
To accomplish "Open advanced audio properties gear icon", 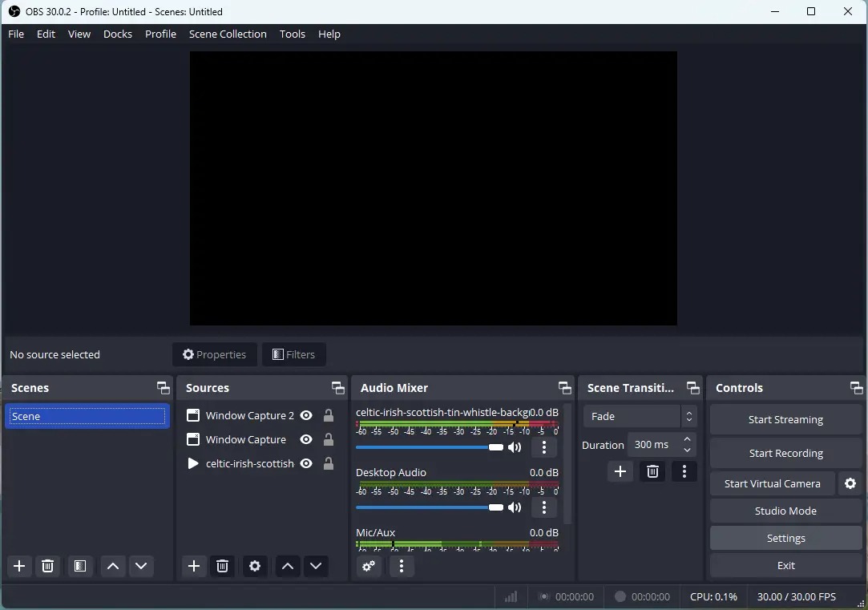I will coord(369,566).
